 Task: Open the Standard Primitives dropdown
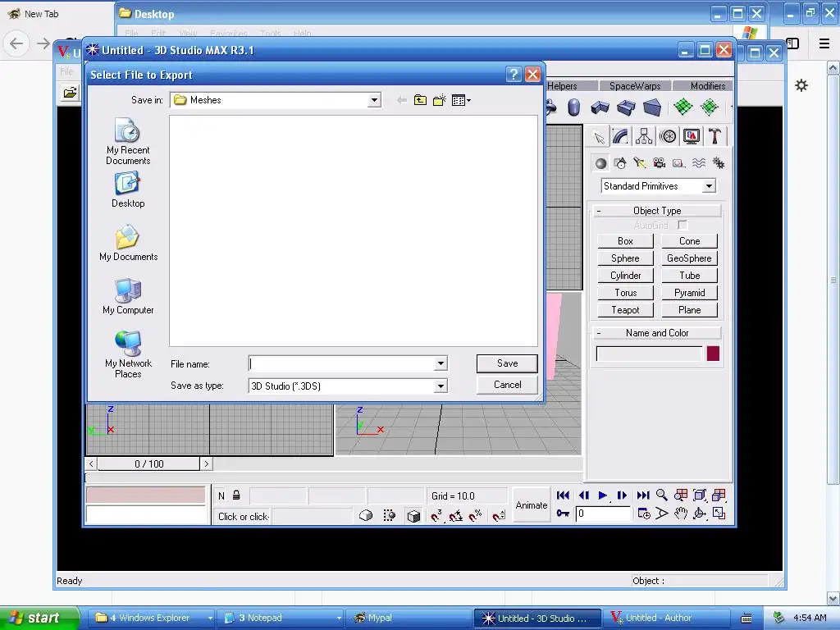pos(709,186)
